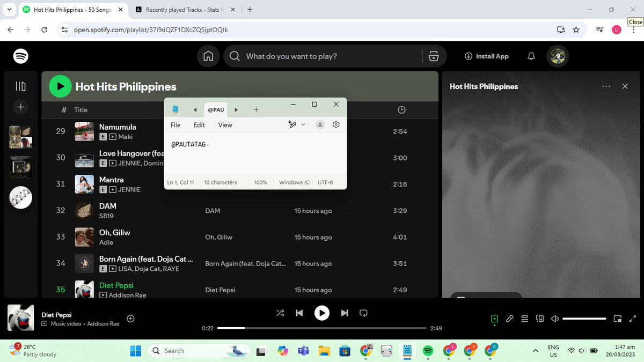Viewport: 644px width, 362px height.
Task: Click the Install App button
Action: tap(487, 56)
